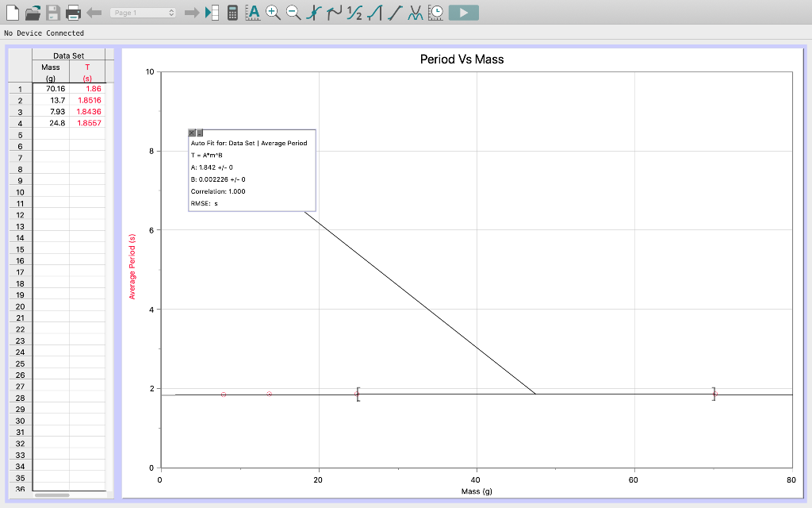Select the Examine tool
The height and width of the screenshot is (508, 812).
click(x=312, y=12)
